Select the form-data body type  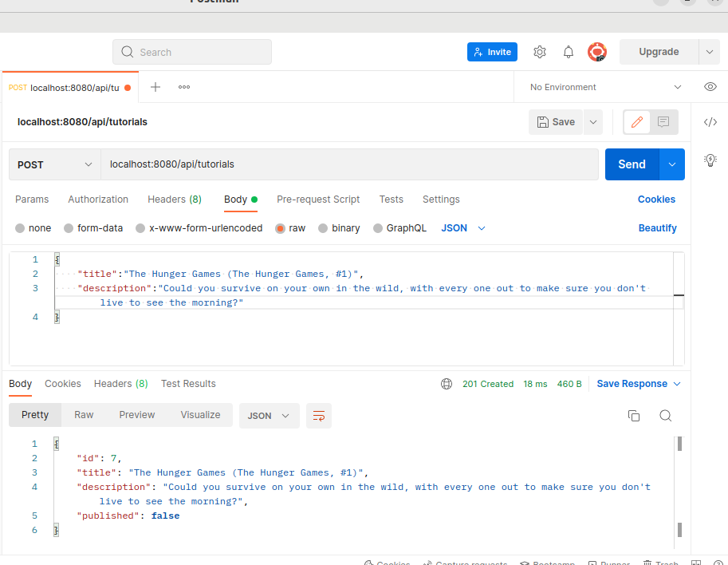pos(93,228)
